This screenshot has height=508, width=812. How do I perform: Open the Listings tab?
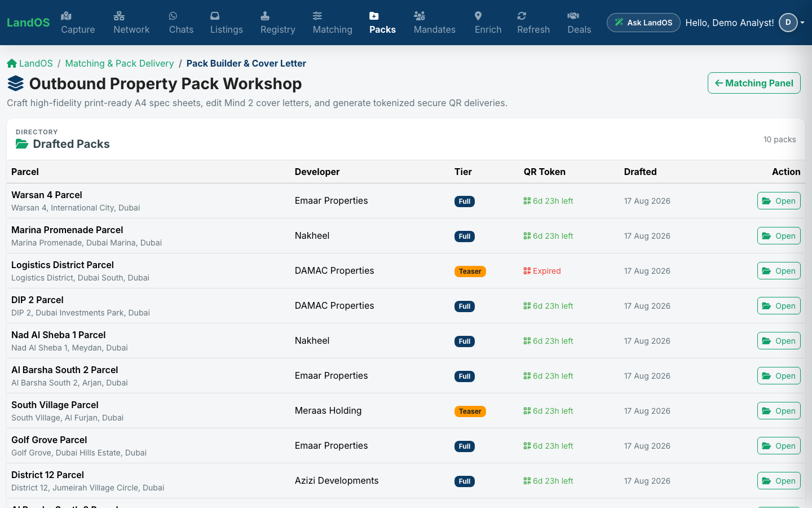pyautogui.click(x=227, y=23)
